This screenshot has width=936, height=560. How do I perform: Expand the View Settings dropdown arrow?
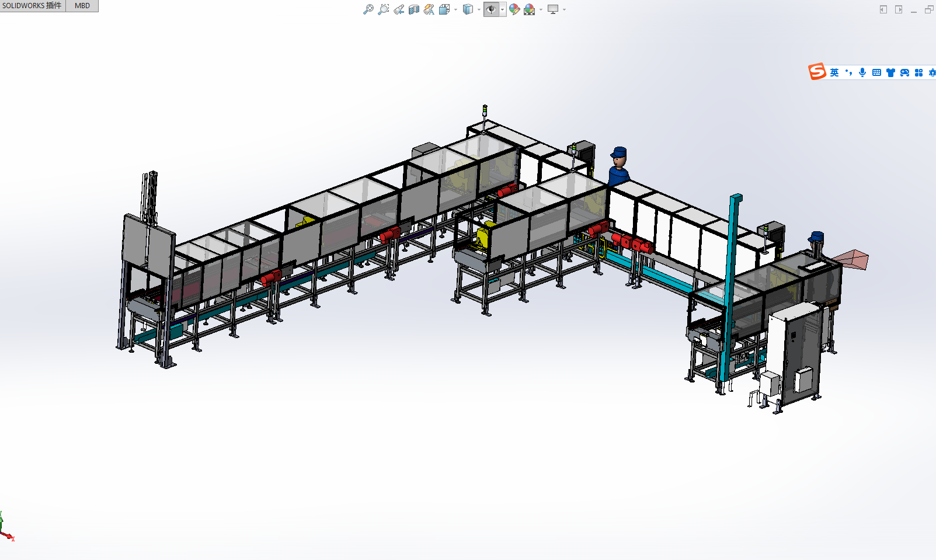[564, 10]
